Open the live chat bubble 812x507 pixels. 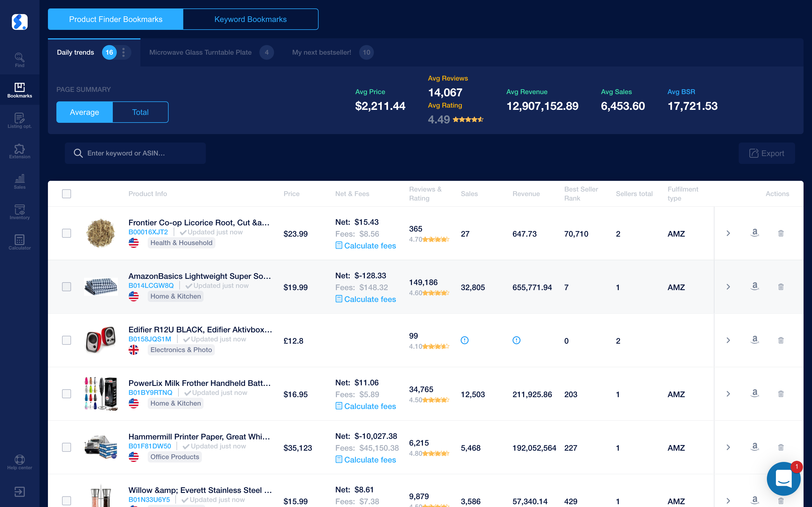pyautogui.click(x=784, y=479)
